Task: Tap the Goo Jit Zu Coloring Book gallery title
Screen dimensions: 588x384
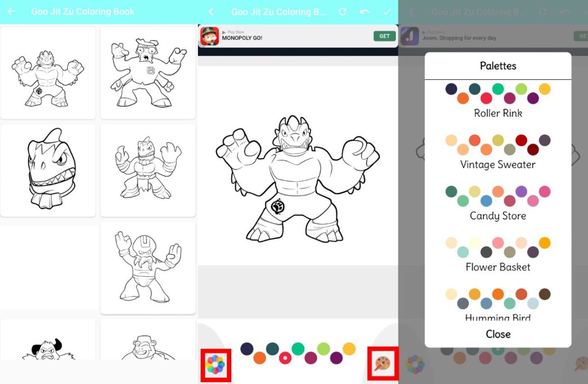Action: 83,11
